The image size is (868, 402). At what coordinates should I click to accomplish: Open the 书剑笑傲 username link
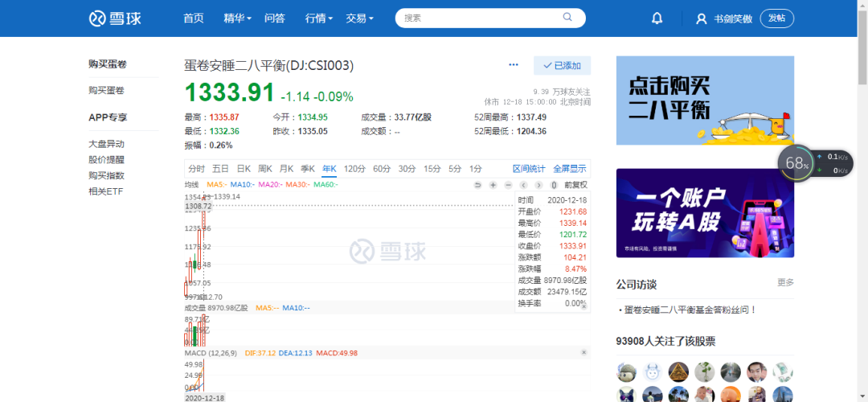tap(733, 18)
